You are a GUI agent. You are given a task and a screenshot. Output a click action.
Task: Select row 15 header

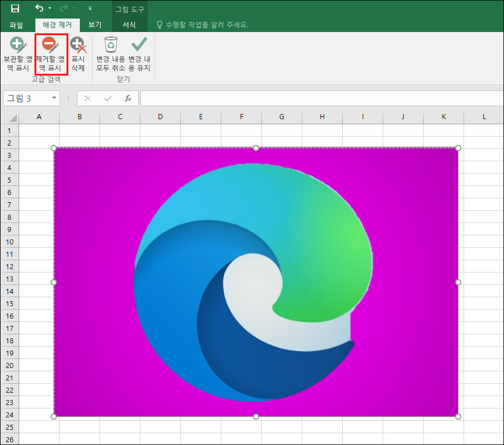10,303
